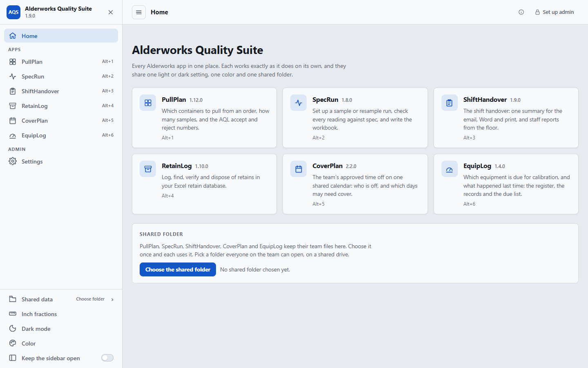
Task: Click the Color palette icon
Action: [x=13, y=343]
